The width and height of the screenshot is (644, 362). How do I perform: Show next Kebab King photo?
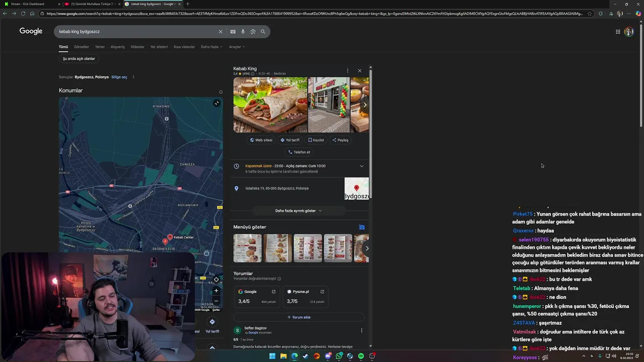365,105
